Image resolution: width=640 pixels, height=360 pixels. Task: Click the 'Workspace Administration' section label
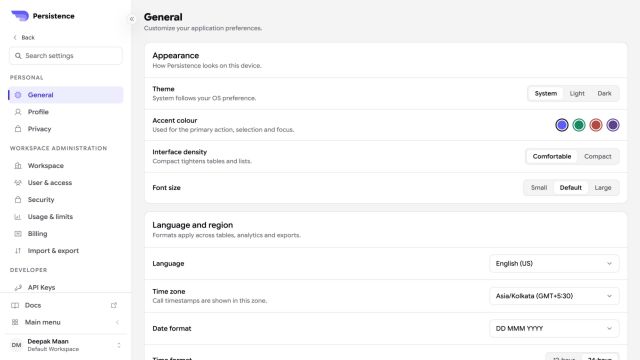(58, 148)
